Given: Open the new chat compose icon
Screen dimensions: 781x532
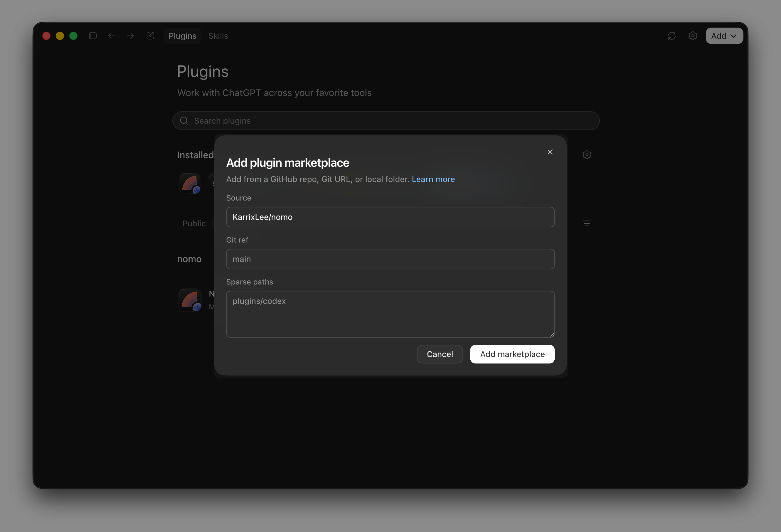Looking at the screenshot, I should pyautogui.click(x=150, y=36).
